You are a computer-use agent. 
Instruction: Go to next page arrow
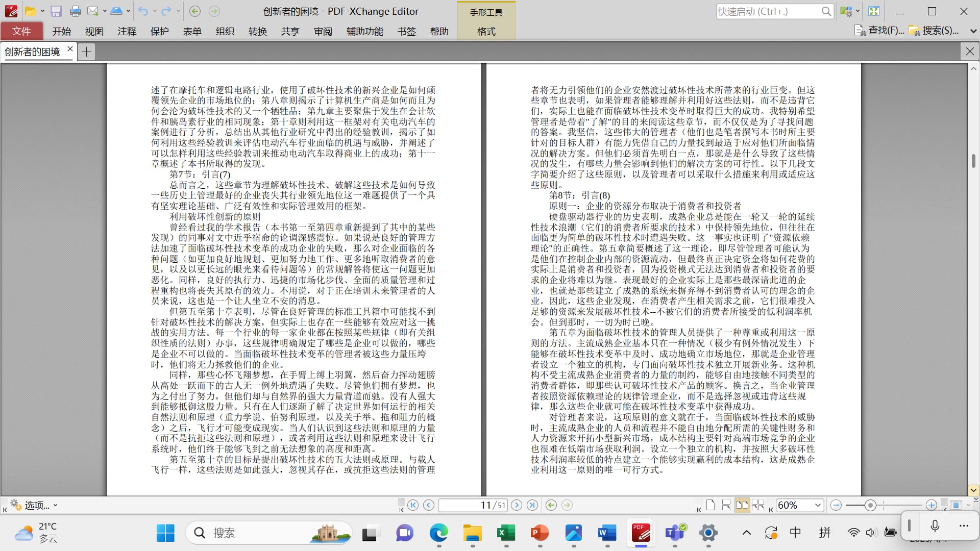[517, 505]
